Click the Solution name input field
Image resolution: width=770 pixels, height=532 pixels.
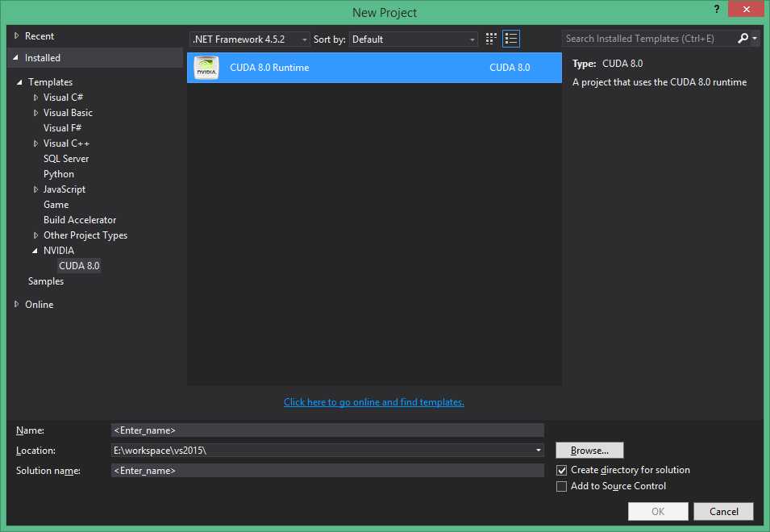coord(327,471)
